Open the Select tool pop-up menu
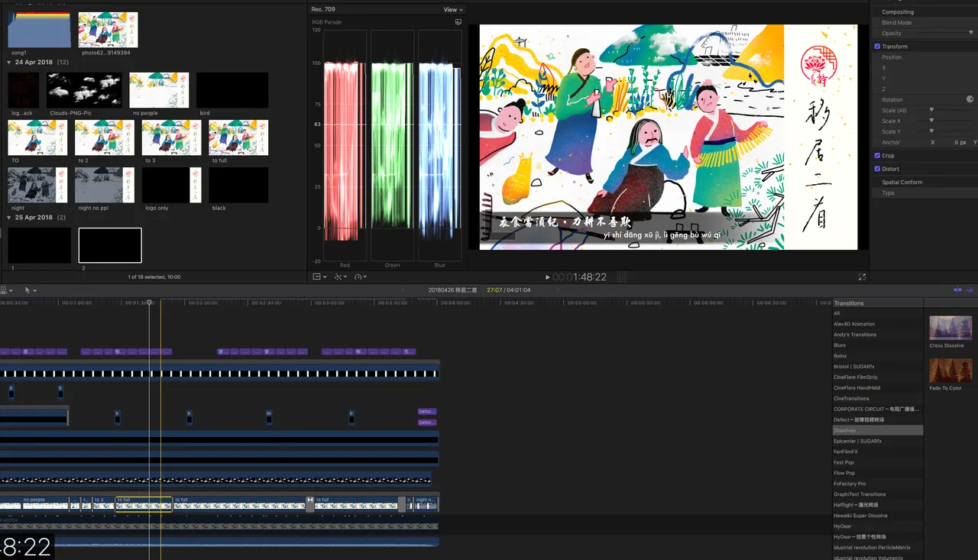 31,290
